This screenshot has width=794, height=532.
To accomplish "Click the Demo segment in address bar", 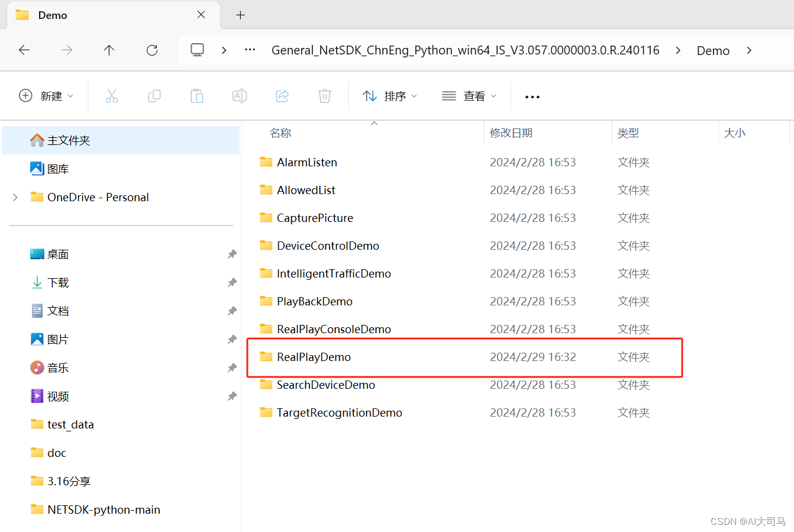I will (713, 50).
